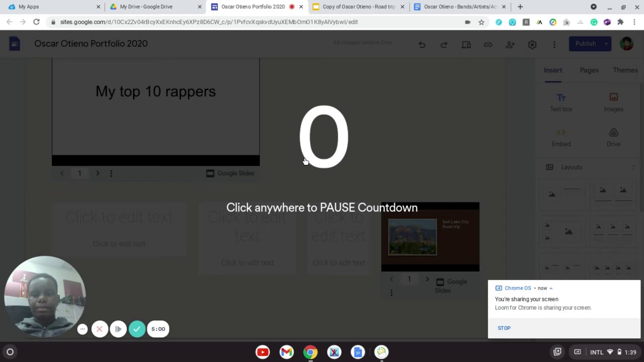Insert Images option
644x362 pixels.
coord(613,102)
